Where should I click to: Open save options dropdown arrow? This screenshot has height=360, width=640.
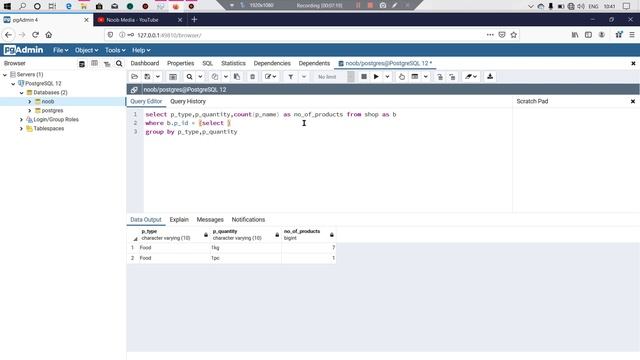click(x=158, y=77)
